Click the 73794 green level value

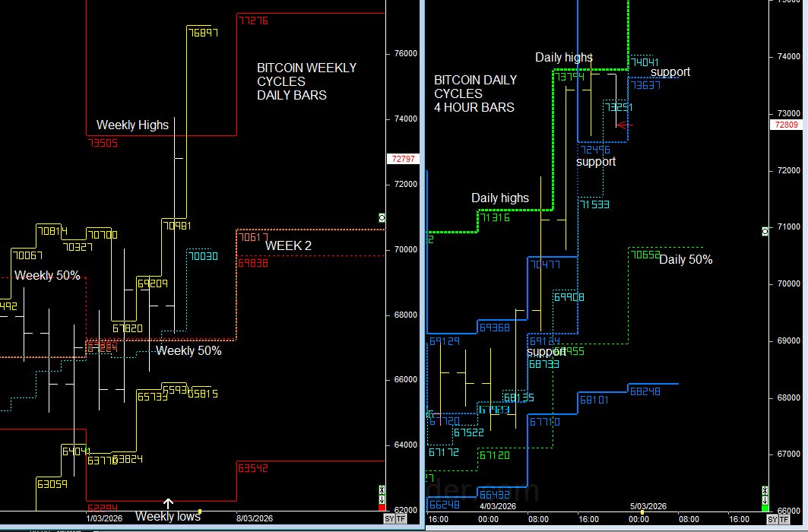click(x=569, y=77)
